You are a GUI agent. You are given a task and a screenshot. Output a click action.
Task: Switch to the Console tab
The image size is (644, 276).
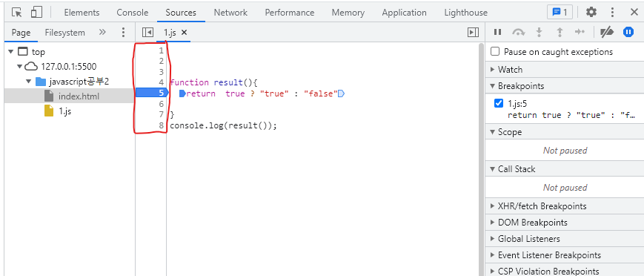pos(132,13)
